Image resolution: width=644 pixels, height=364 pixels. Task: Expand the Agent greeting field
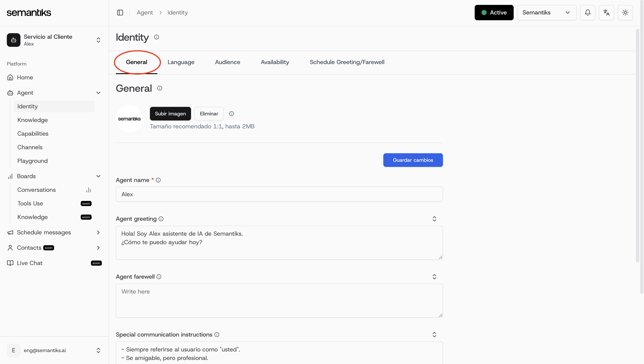[434, 219]
